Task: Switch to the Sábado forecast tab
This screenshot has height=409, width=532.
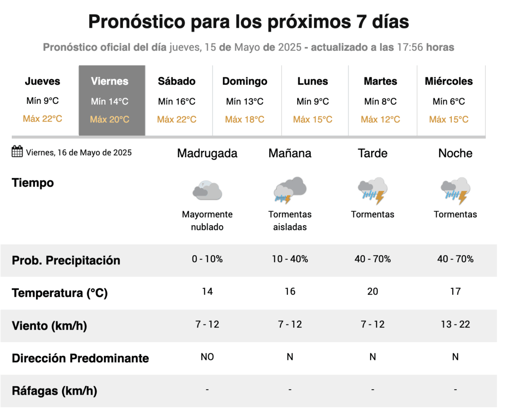Action: tap(177, 100)
